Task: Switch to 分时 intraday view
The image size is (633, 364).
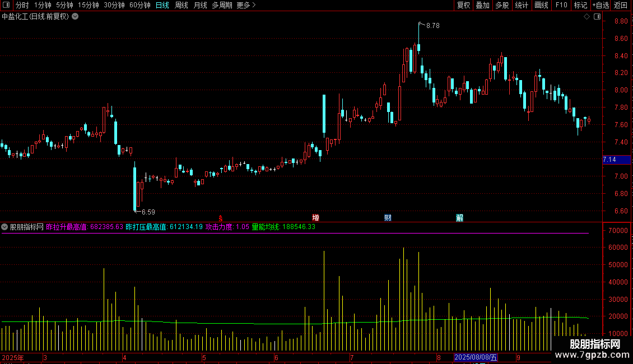Action: coord(22,5)
